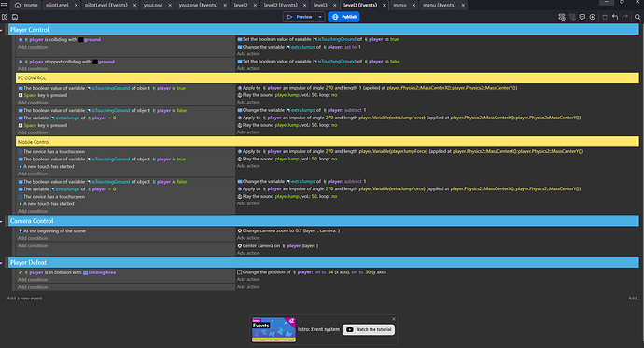Image resolution: width=644 pixels, height=348 pixels.
Task: Select impulse action using playerJumpForce
Action: pos(411,151)
